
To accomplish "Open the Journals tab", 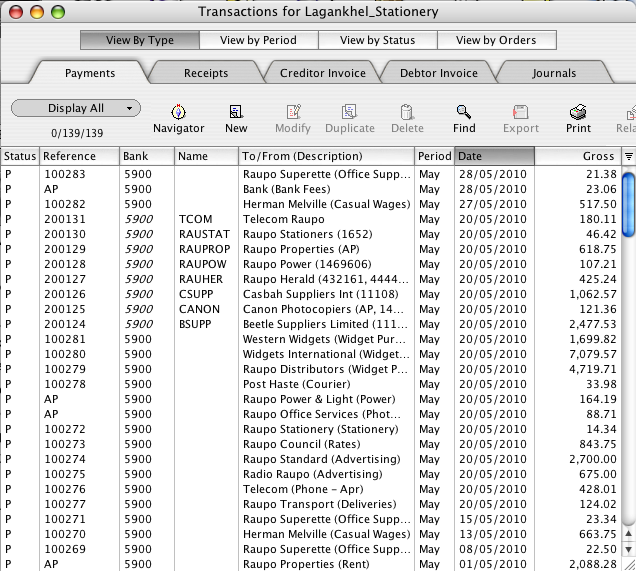I will 554,73.
